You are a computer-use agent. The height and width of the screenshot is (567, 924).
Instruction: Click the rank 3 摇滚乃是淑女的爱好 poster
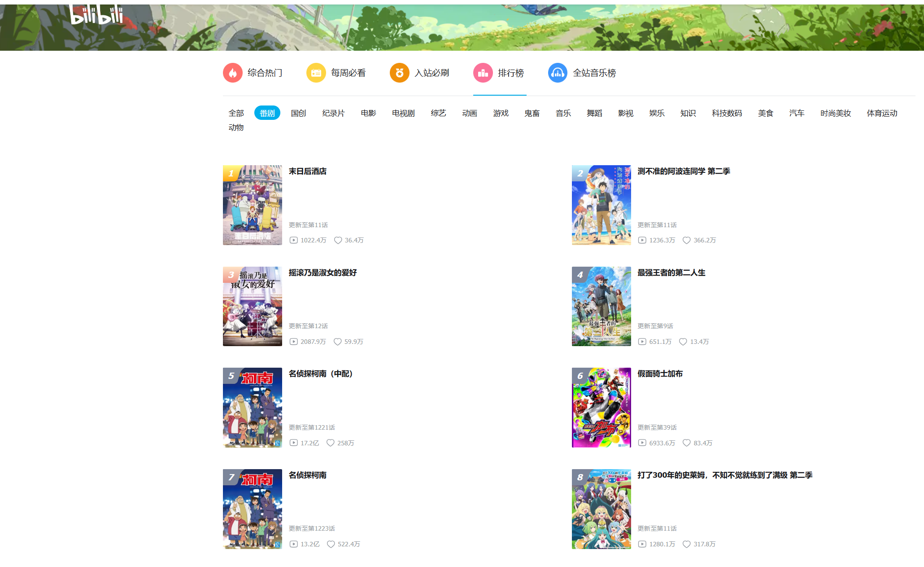tap(253, 307)
